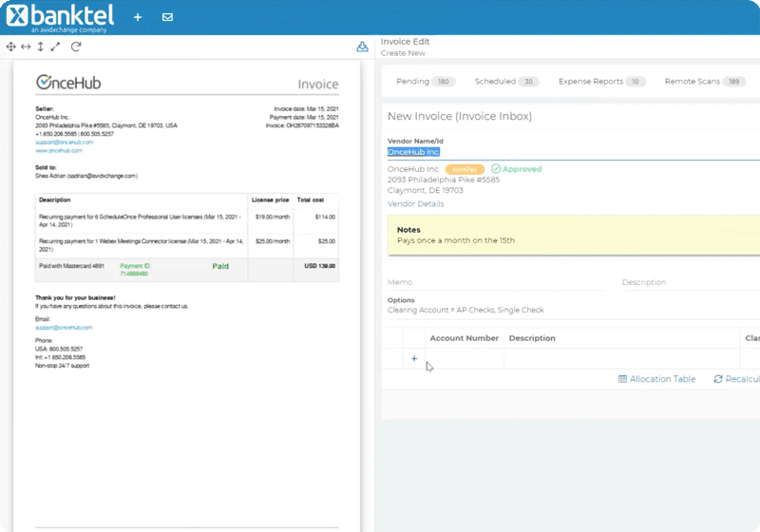Click the 'New Invoice (Invoice Inbox)' heading
This screenshot has height=532, width=760.
click(x=460, y=116)
